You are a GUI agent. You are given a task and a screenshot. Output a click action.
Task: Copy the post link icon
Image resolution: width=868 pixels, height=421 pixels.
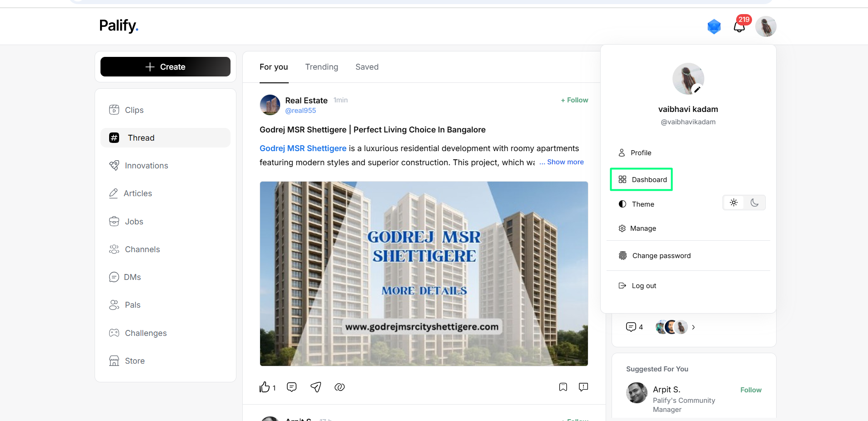340,387
